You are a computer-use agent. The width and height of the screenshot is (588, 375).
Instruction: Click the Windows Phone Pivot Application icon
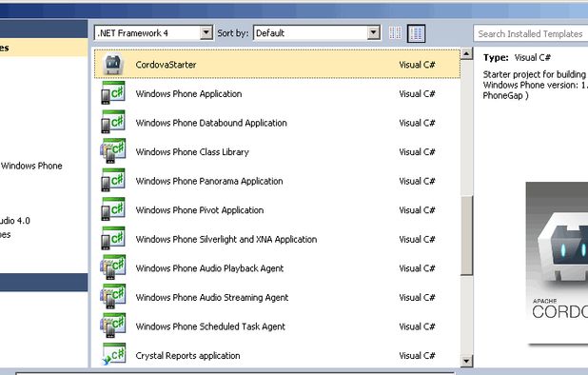tap(113, 209)
